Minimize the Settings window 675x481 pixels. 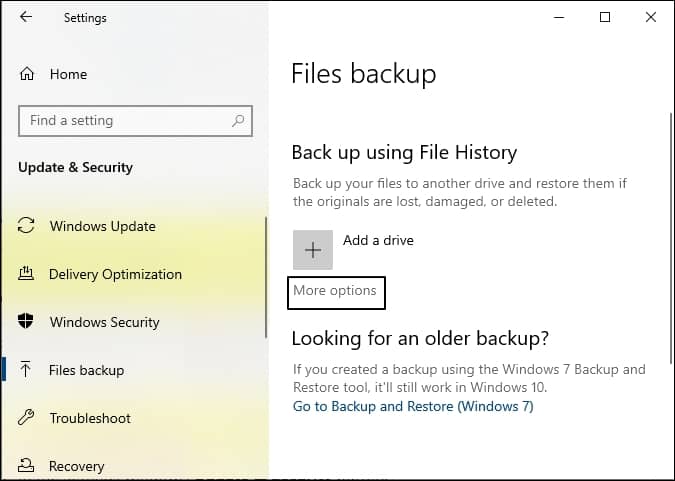pyautogui.click(x=559, y=17)
